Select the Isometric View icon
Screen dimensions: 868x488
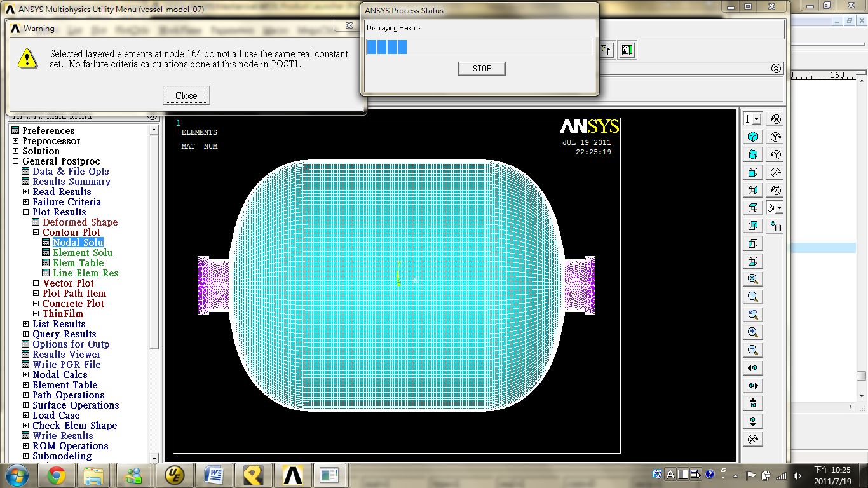click(753, 137)
